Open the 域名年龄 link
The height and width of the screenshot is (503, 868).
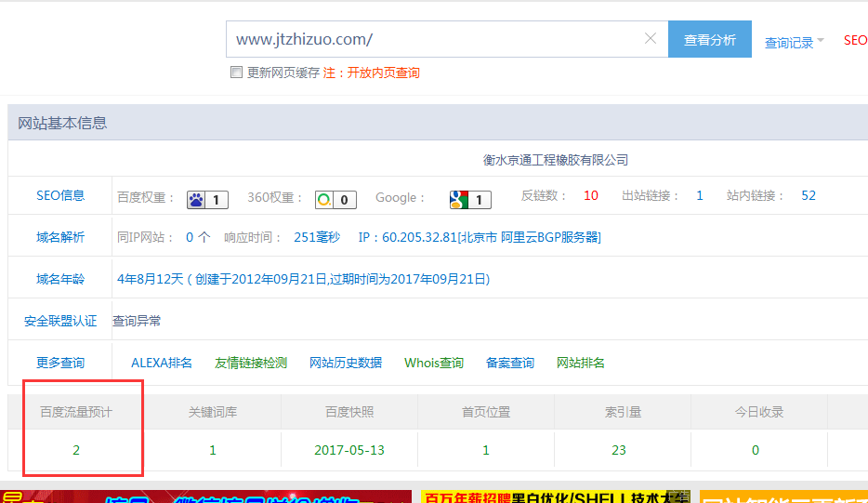tap(60, 279)
